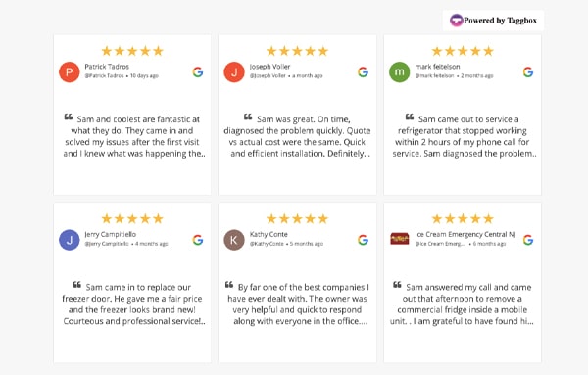Image resolution: width=588 pixels, height=375 pixels.
Task: Click Google icon on Joseph Voller review
Action: click(363, 71)
